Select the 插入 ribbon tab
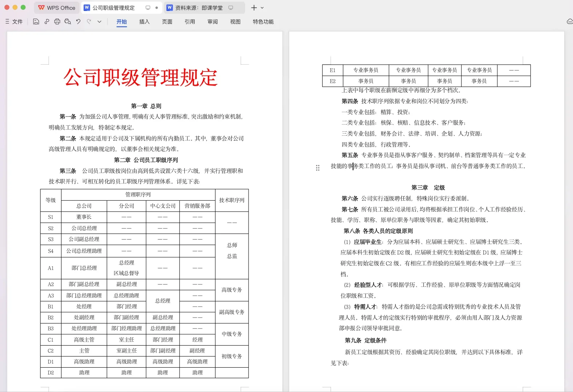573x392 pixels. [144, 22]
